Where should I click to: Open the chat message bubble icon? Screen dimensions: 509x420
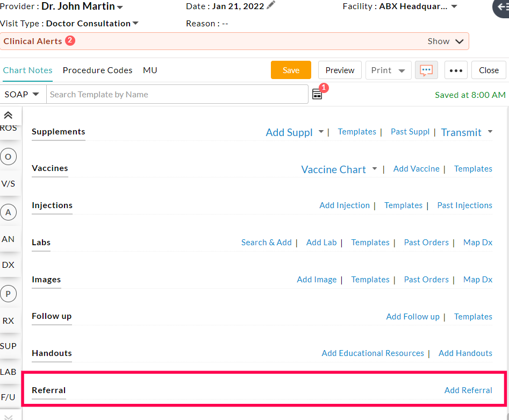coord(426,70)
